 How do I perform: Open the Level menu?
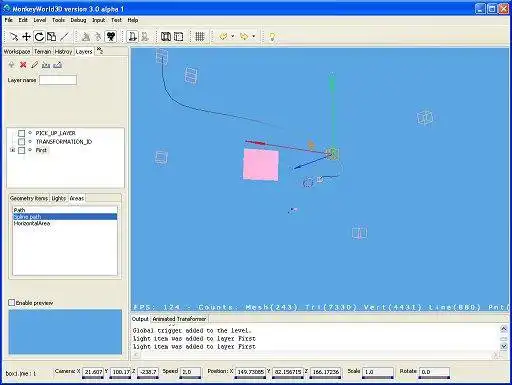point(40,20)
